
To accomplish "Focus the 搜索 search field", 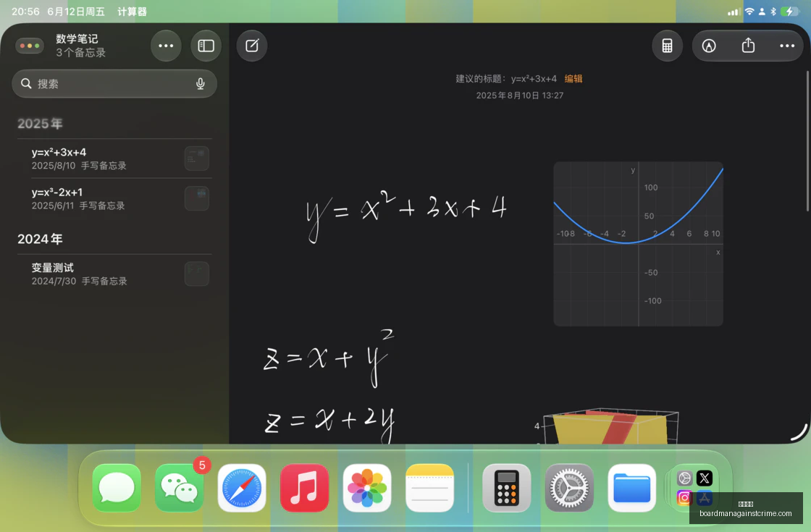I will tap(114, 84).
